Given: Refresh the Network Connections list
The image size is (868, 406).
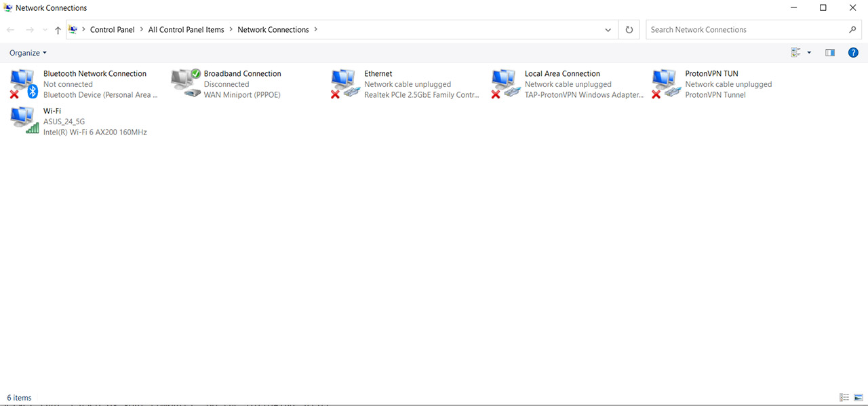Looking at the screenshot, I should pyautogui.click(x=629, y=30).
